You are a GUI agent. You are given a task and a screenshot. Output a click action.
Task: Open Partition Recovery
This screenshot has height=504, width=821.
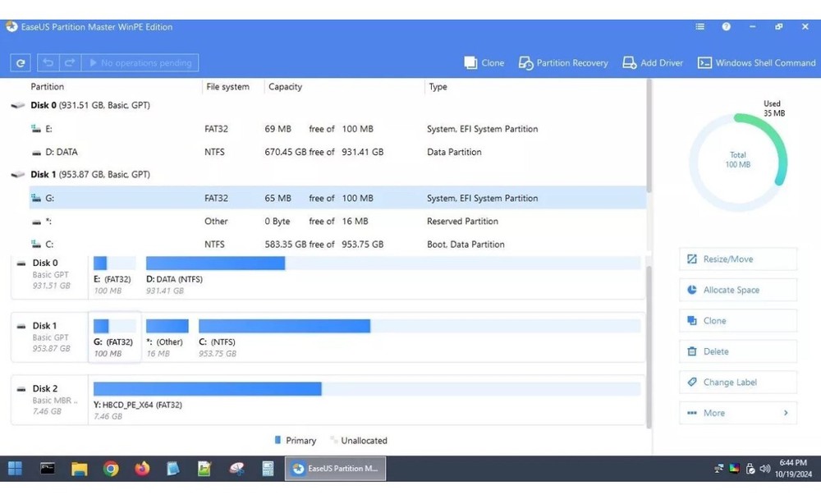click(563, 62)
